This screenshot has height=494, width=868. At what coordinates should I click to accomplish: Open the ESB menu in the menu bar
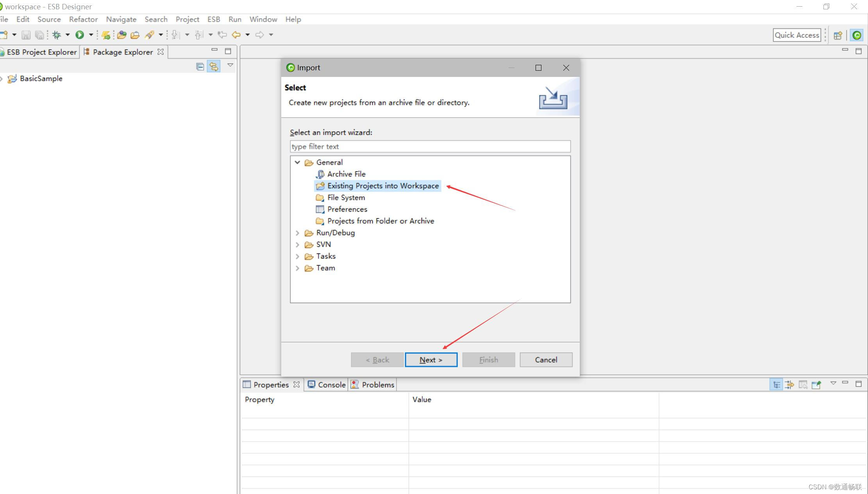point(213,19)
